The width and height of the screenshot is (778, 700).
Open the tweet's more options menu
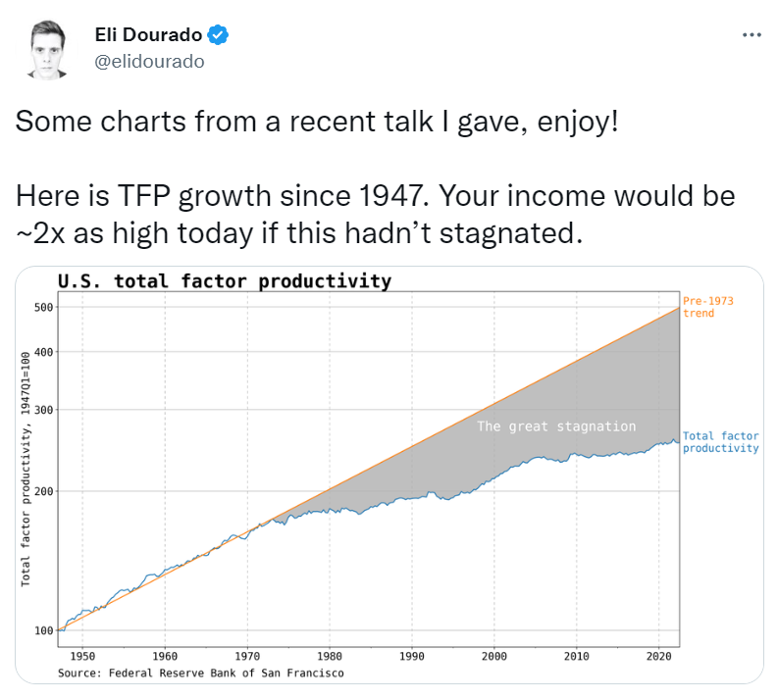coord(752,34)
